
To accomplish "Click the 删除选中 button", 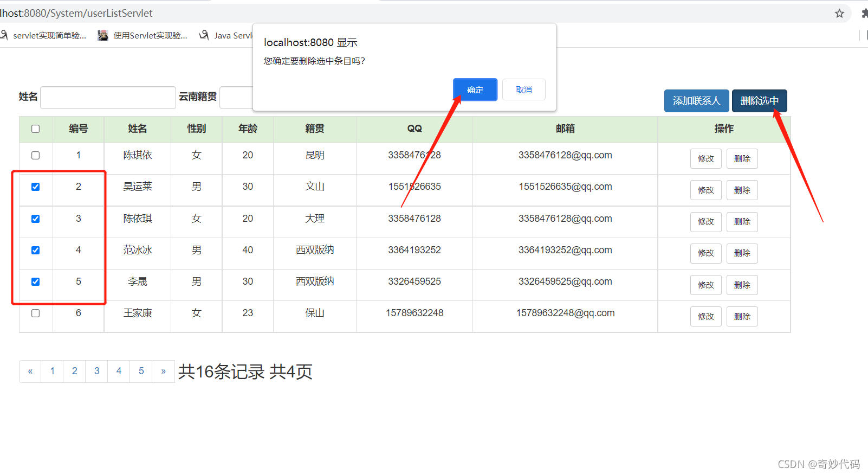I will pos(760,101).
